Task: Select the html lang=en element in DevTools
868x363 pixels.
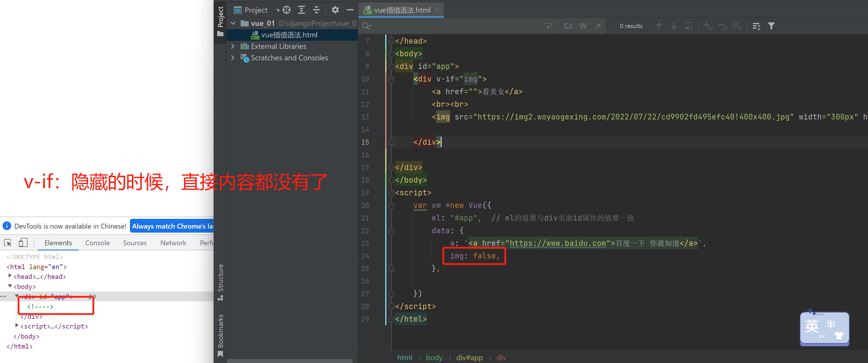Action: click(x=36, y=267)
